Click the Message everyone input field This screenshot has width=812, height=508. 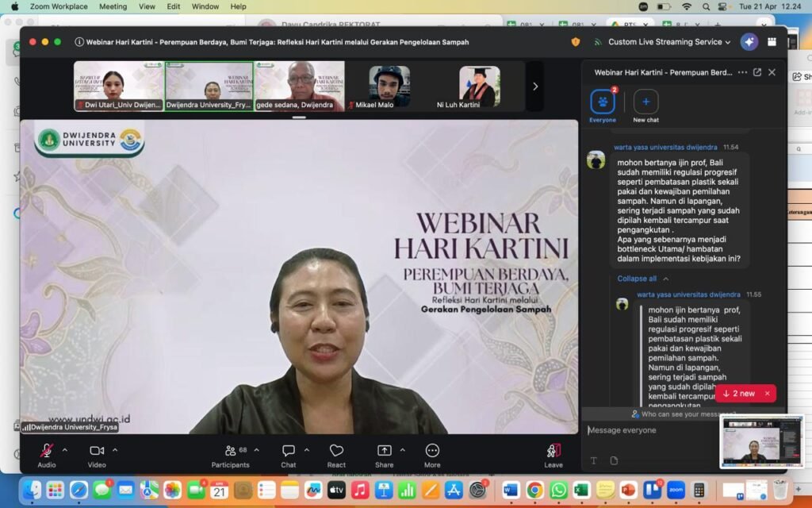[x=682, y=430]
